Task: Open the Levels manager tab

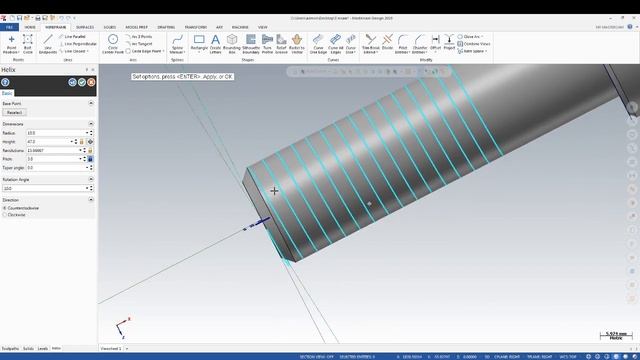Action: pos(43,349)
